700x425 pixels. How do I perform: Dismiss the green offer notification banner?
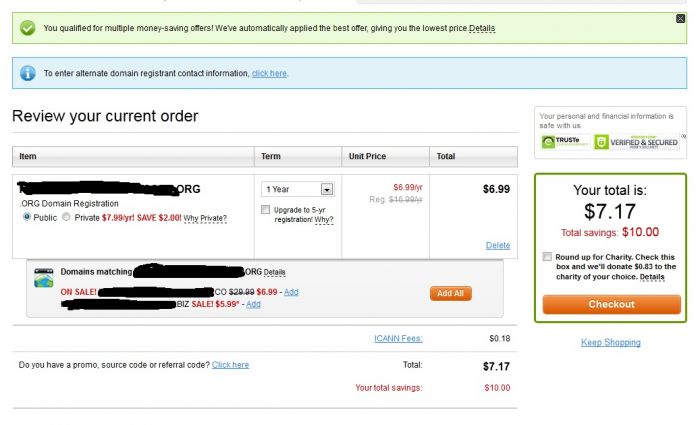click(x=680, y=19)
